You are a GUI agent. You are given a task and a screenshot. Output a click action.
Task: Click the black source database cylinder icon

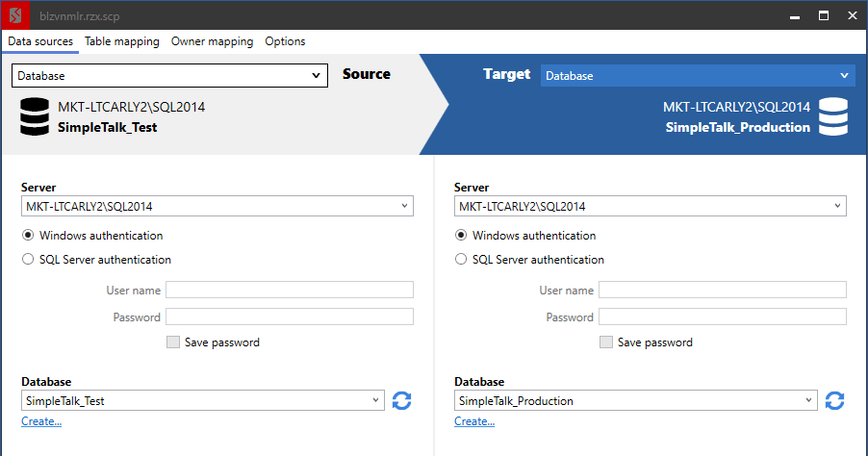pyautogui.click(x=35, y=116)
